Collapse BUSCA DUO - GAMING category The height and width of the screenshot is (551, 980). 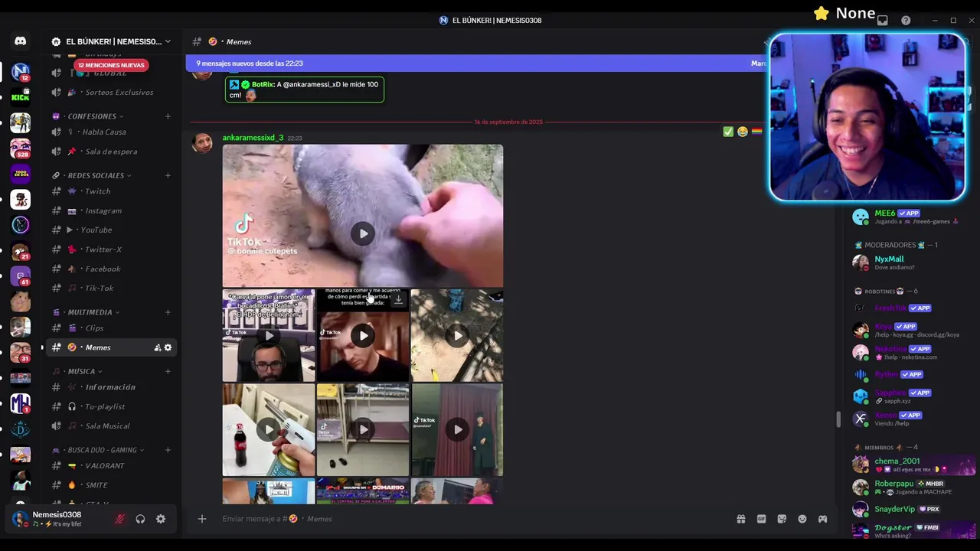click(99, 450)
